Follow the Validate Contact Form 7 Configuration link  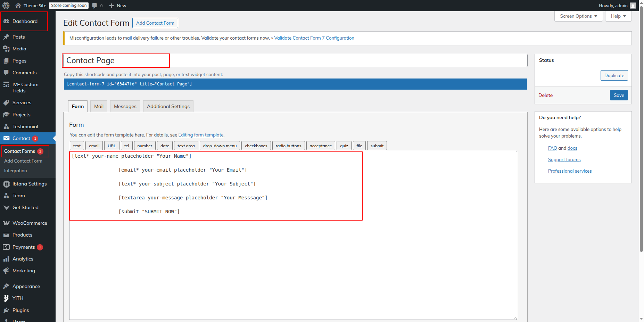(314, 38)
